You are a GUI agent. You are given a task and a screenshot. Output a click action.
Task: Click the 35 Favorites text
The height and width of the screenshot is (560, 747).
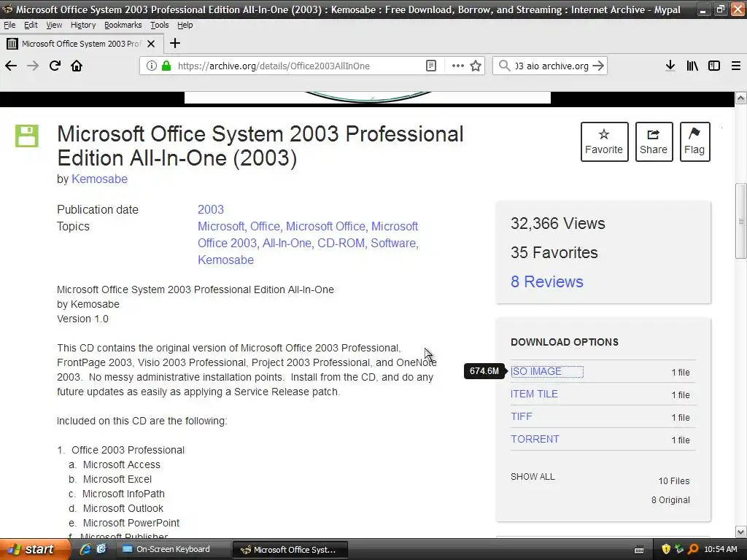[x=554, y=252]
